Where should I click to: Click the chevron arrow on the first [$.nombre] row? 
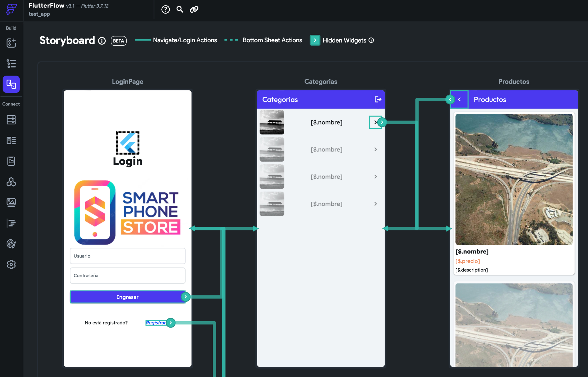[x=375, y=122]
